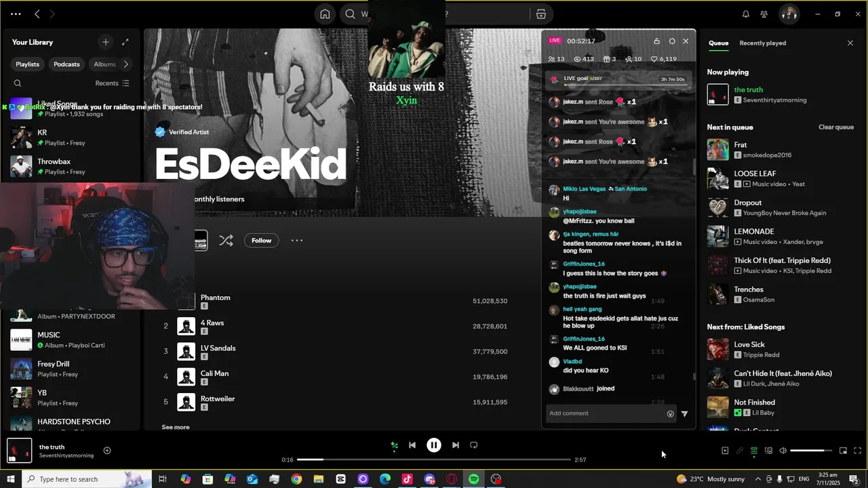
Task: Toggle repeat mode
Action: tap(474, 445)
